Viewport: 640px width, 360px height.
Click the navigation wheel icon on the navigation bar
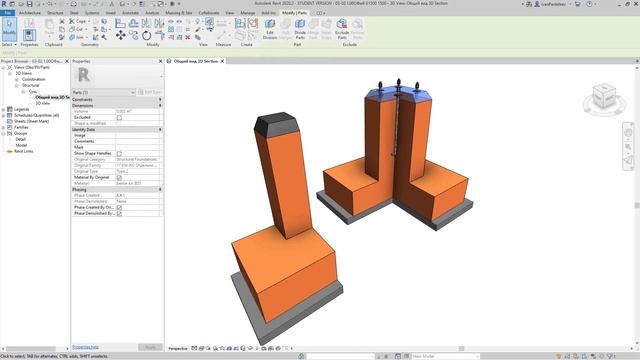pos(628,133)
